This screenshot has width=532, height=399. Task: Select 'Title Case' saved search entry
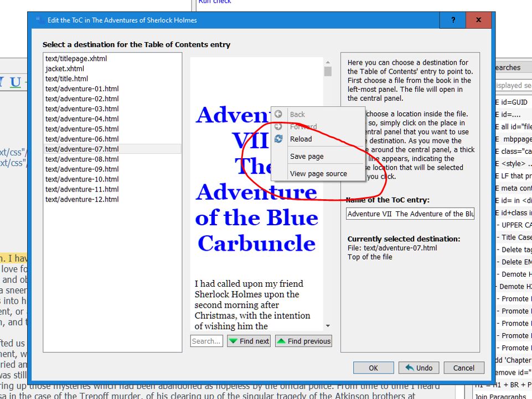(514, 237)
